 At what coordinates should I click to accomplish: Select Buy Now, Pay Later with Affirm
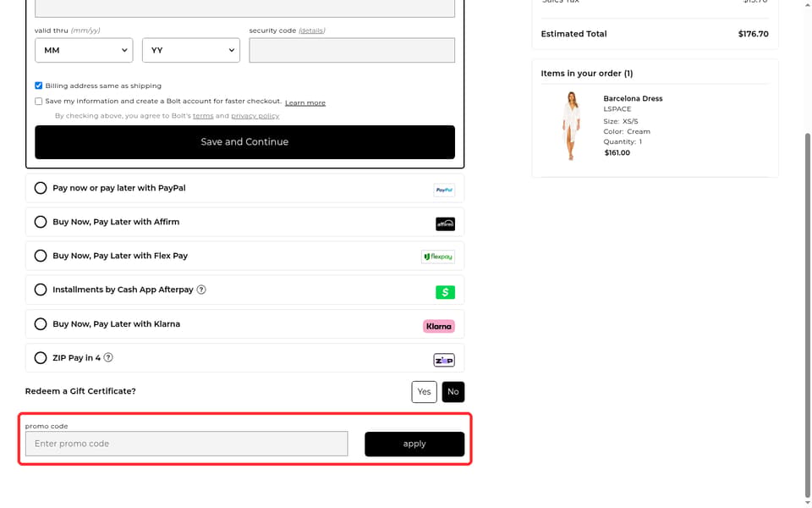click(x=41, y=222)
